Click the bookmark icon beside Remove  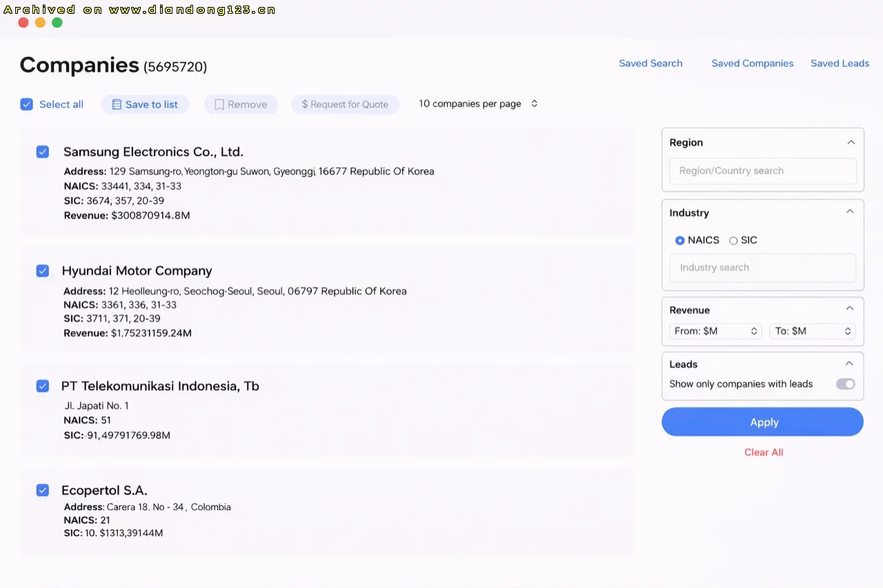(x=219, y=105)
